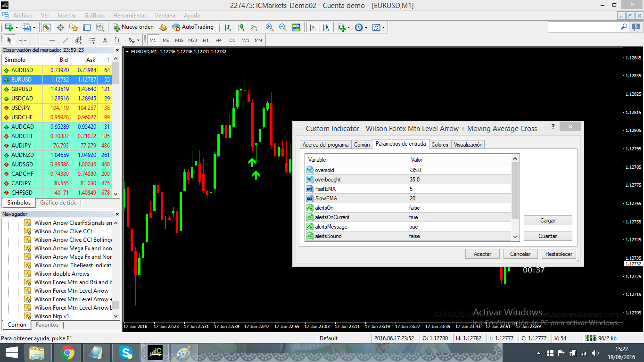Viewport: 644px width, 362px height.
Task: Open the New Chart tool
Action: [x=9, y=27]
